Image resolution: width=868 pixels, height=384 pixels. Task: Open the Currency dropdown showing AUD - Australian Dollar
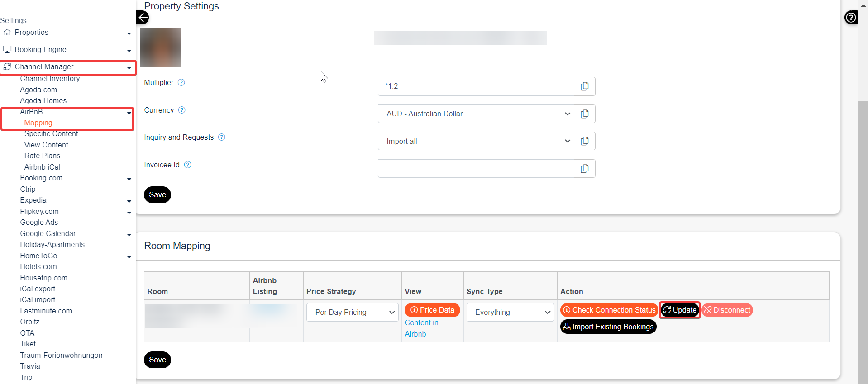476,114
